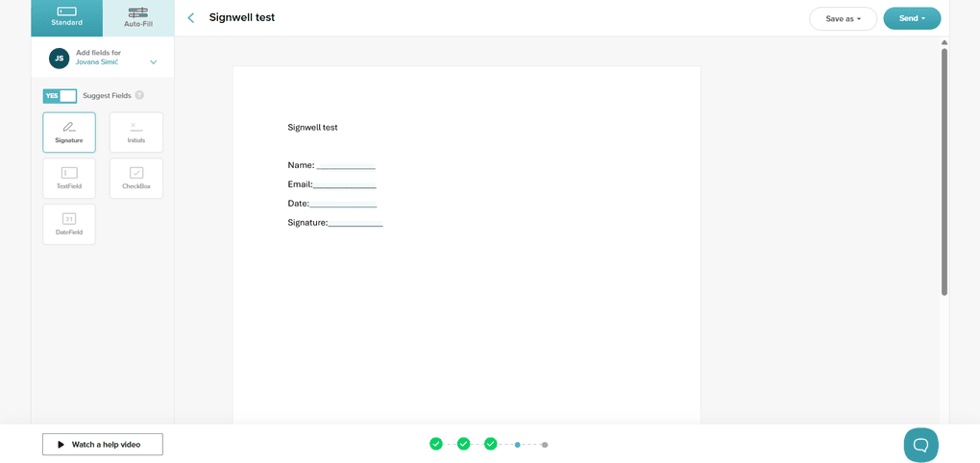The height and width of the screenshot is (463, 980).
Task: Go back using the left chevron arrow
Action: [x=191, y=18]
